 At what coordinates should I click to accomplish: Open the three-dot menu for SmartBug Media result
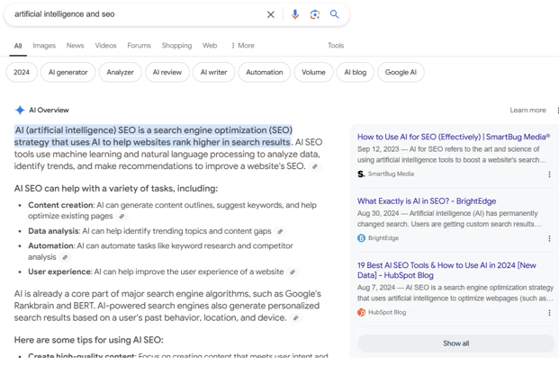pyautogui.click(x=549, y=174)
